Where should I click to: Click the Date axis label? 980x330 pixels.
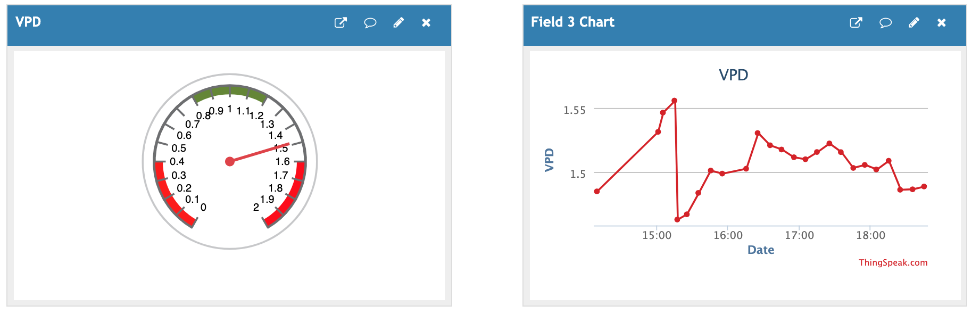pos(761,250)
